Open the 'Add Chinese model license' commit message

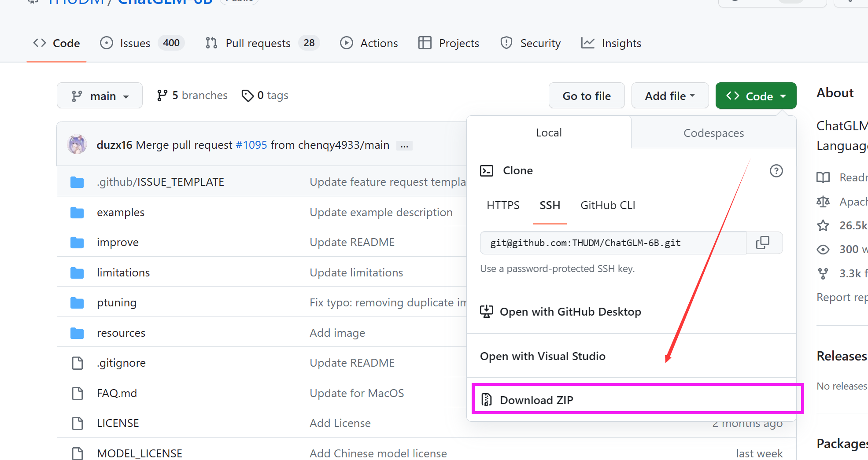pyautogui.click(x=378, y=453)
